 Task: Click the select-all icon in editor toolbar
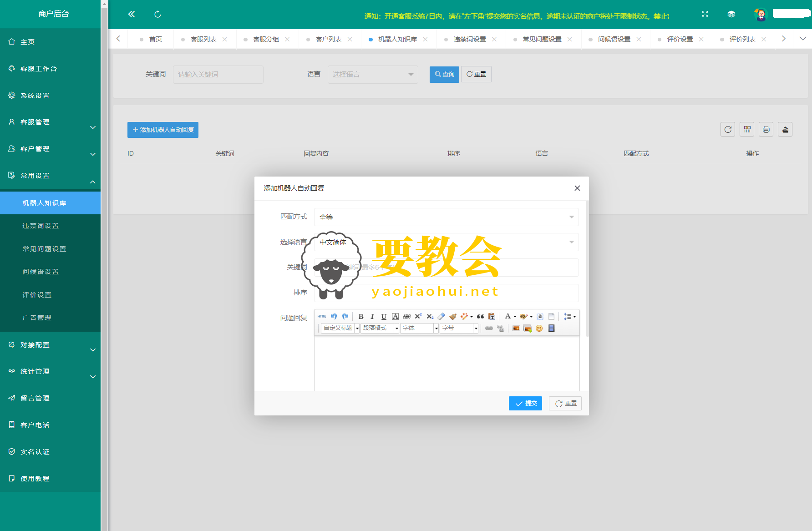coord(540,316)
